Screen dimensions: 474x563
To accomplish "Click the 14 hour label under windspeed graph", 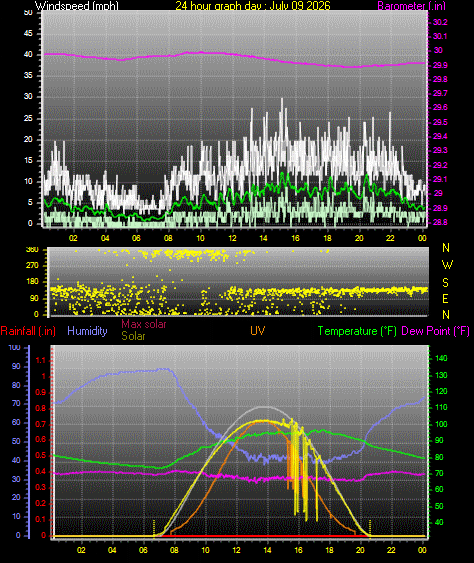I will click(263, 238).
